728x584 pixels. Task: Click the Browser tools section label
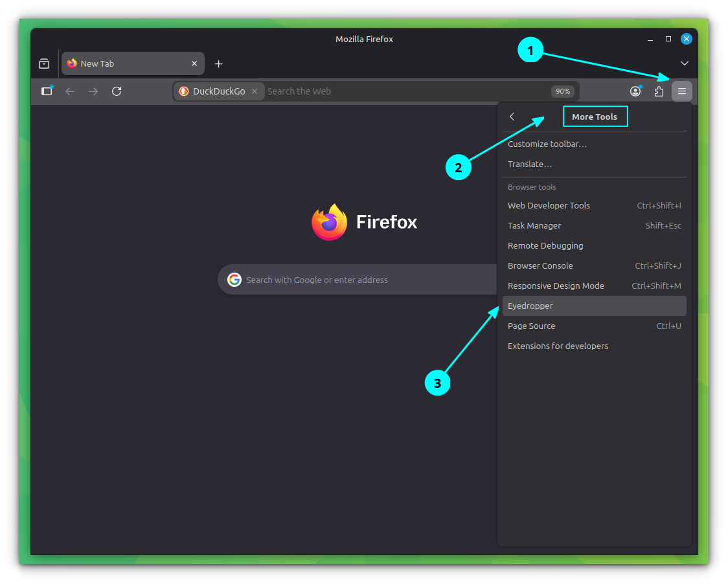point(532,187)
